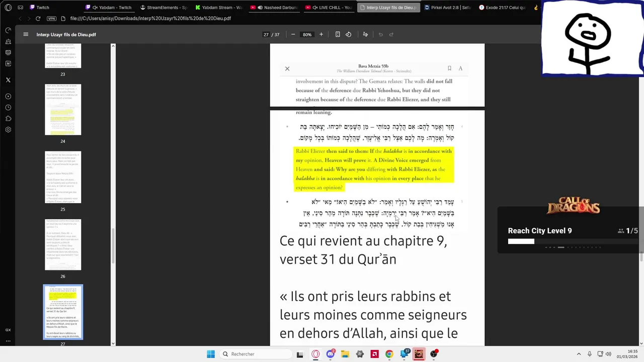
Task: Click 'Ce qui revient au chapitre 9' text
Action: point(363,241)
